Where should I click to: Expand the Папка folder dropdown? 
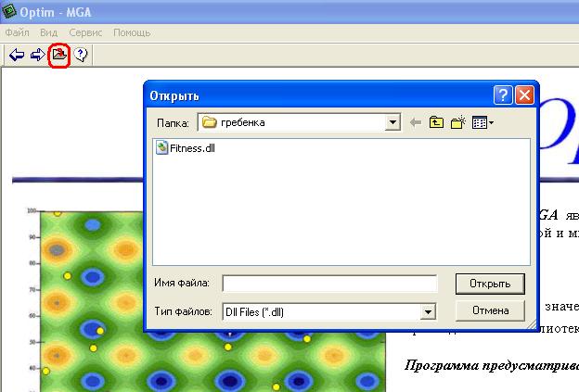click(x=392, y=122)
